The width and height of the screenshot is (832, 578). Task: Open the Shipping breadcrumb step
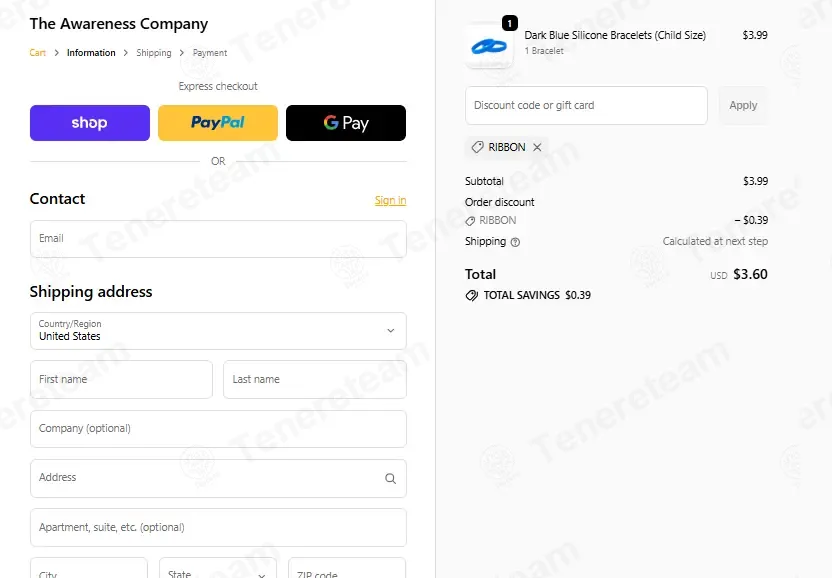pyautogui.click(x=154, y=53)
